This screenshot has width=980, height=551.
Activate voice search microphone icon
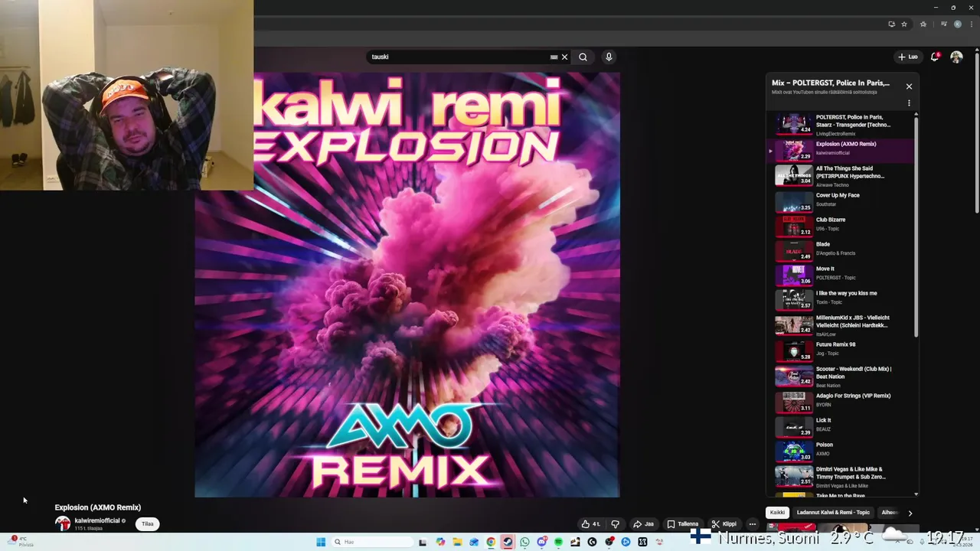609,57
